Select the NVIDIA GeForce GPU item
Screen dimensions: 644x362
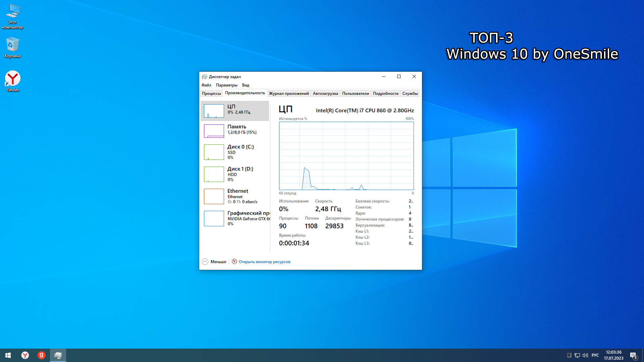(x=235, y=218)
